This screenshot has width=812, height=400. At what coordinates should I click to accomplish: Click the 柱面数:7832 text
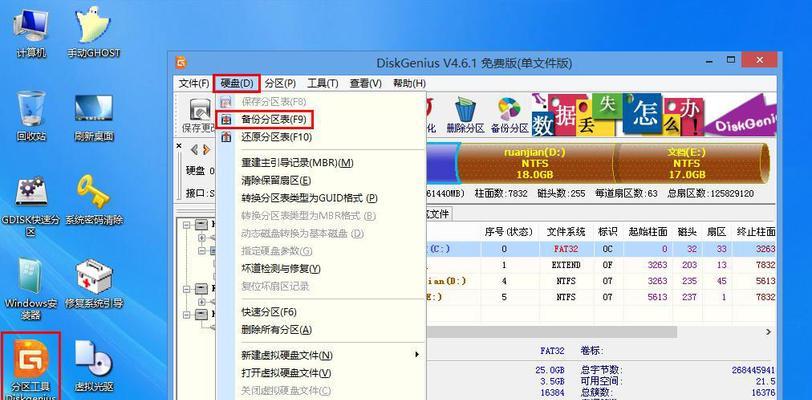[499, 194]
